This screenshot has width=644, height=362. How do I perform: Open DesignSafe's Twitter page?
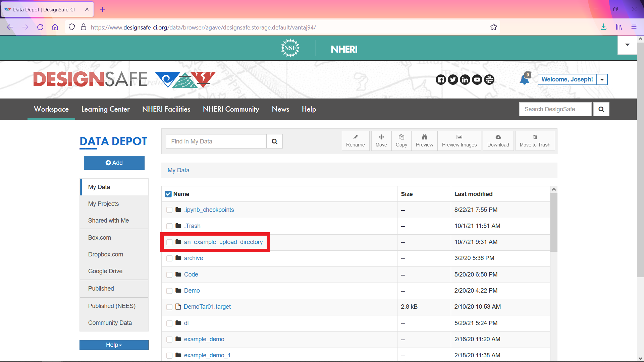(x=453, y=79)
